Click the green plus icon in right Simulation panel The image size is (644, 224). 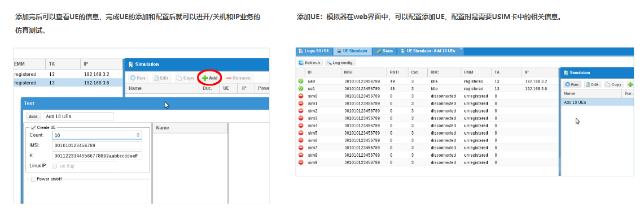pyautogui.click(x=630, y=84)
